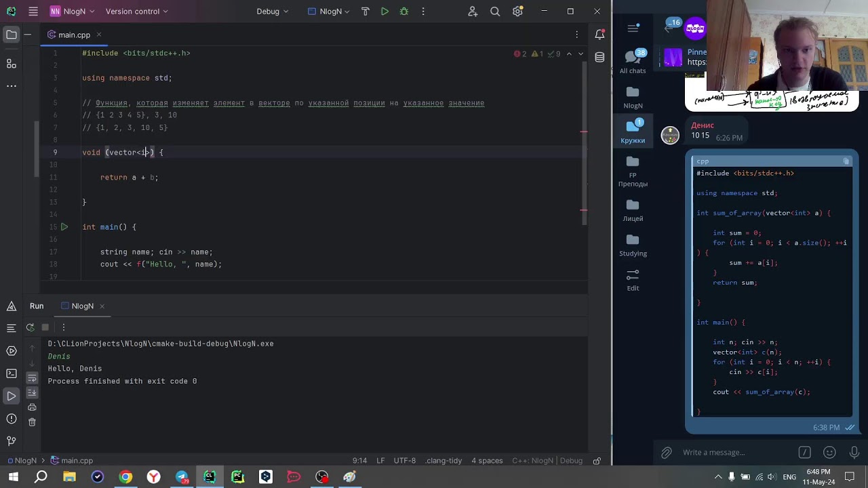Open Notifications bell icon

point(599,35)
